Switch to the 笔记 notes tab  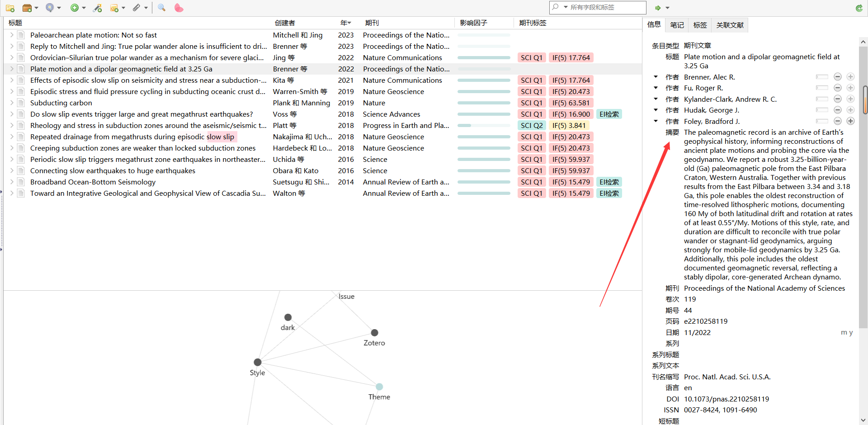(677, 25)
